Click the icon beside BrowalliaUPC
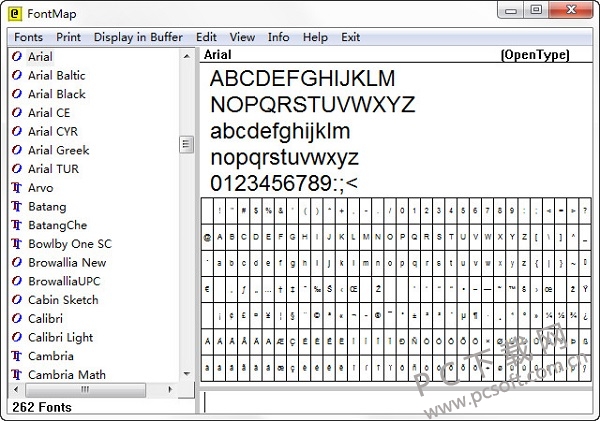The image size is (600, 421). [17, 281]
